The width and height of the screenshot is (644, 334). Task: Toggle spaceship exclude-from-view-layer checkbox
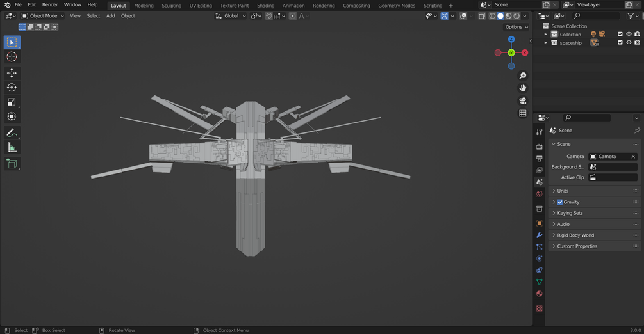(x=620, y=42)
